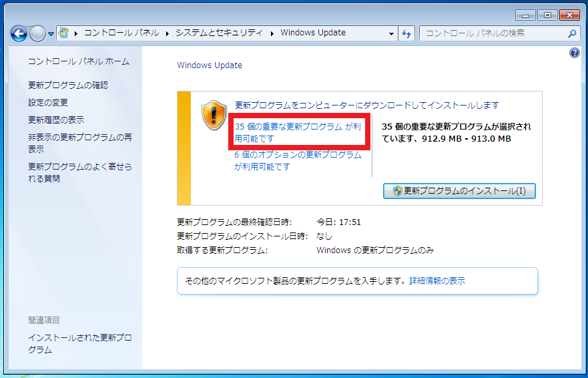Click the Windows Update page heading

210,65
